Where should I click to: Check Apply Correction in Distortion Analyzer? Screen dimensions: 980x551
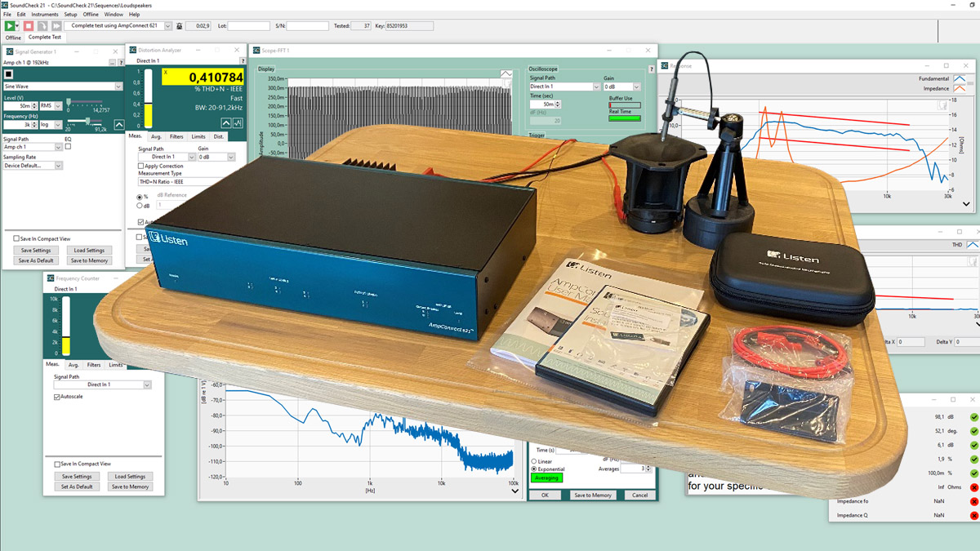point(140,166)
